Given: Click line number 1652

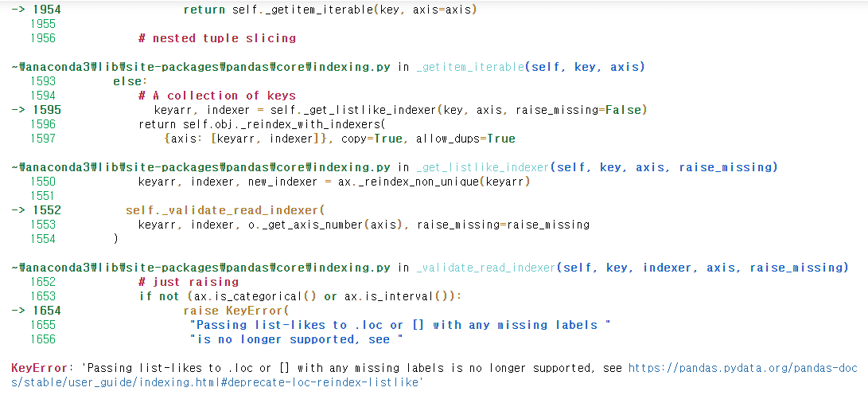Looking at the screenshot, I should coord(43,282).
